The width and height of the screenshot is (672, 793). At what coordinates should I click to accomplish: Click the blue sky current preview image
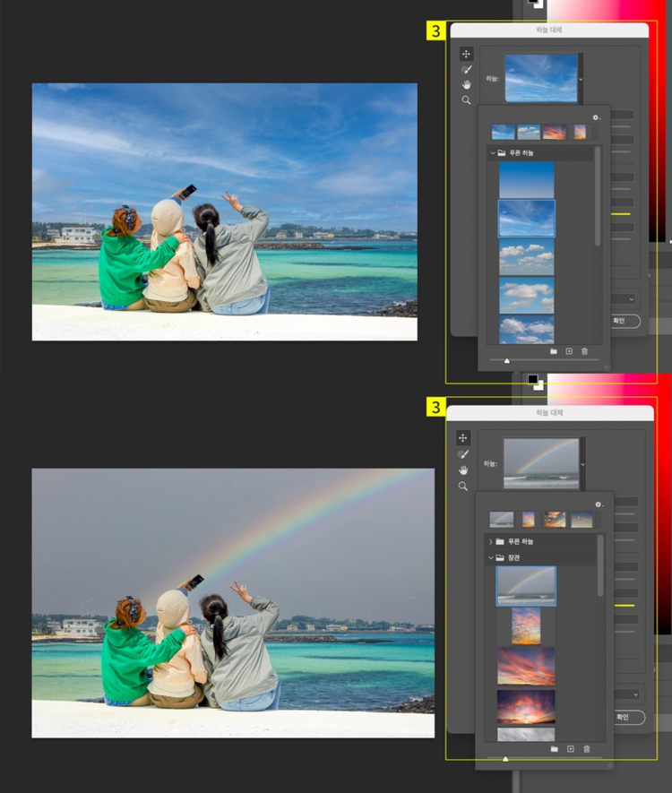point(541,78)
